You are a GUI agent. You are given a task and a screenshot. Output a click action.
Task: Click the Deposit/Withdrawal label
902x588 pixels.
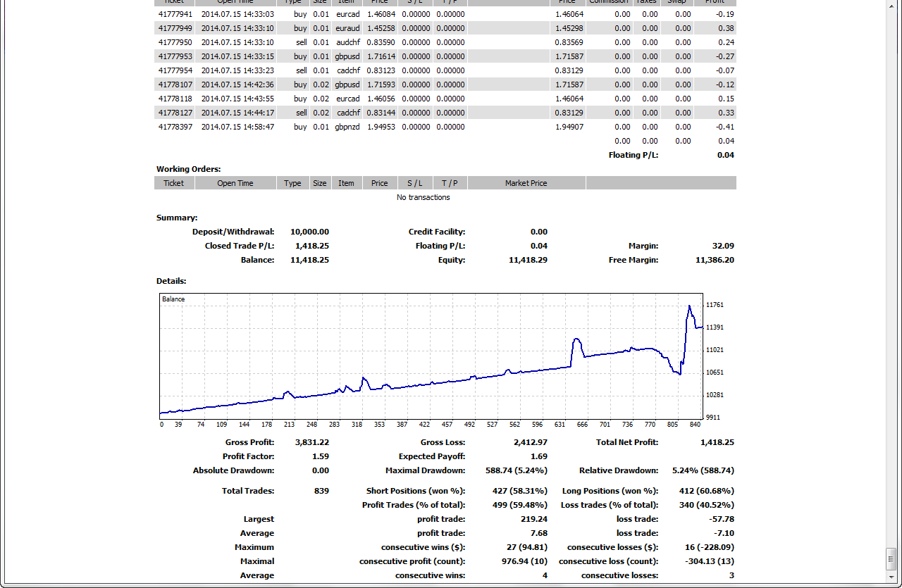233,232
